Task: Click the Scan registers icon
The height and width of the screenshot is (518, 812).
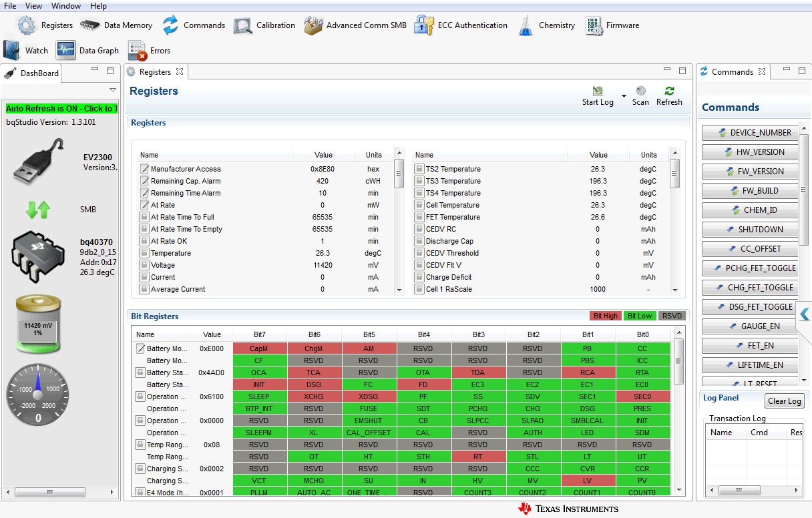Action: 640,91
